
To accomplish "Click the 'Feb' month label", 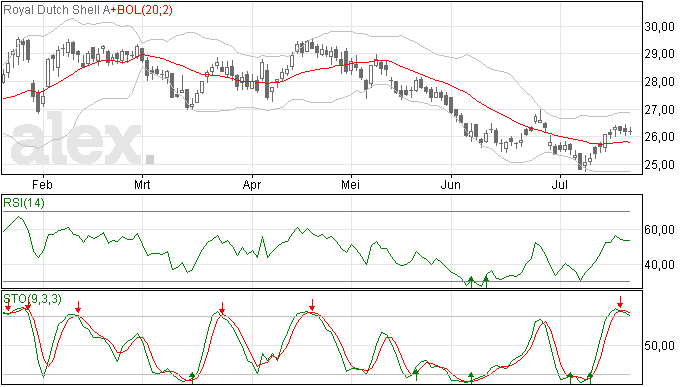I will click(42, 184).
